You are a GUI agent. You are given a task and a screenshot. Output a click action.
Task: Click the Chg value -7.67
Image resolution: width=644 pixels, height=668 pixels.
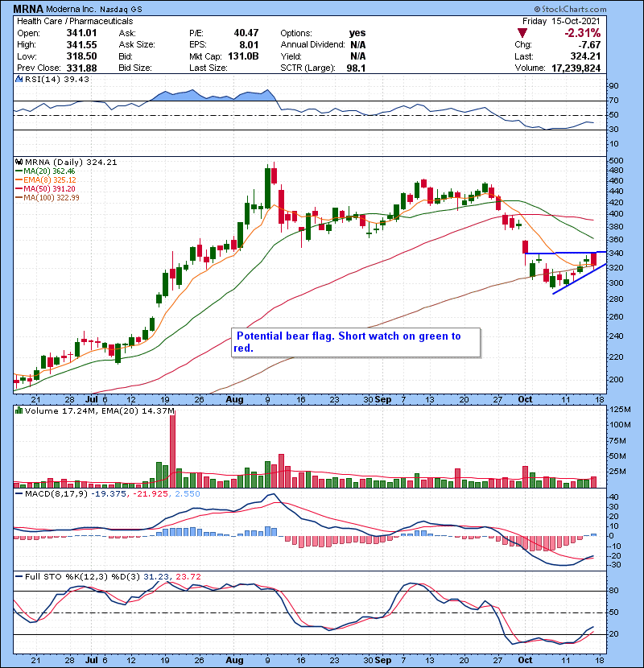coord(588,45)
